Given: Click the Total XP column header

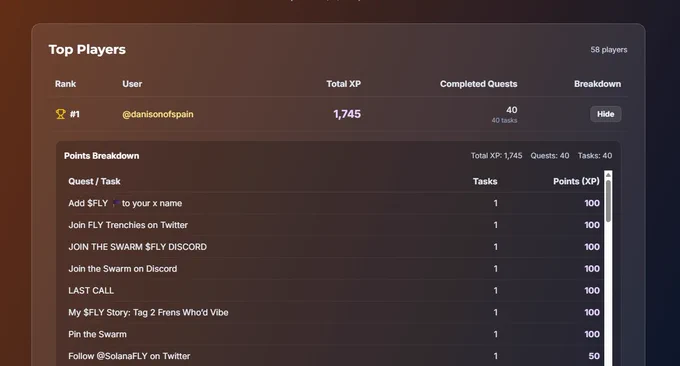Looking at the screenshot, I should pyautogui.click(x=343, y=84).
